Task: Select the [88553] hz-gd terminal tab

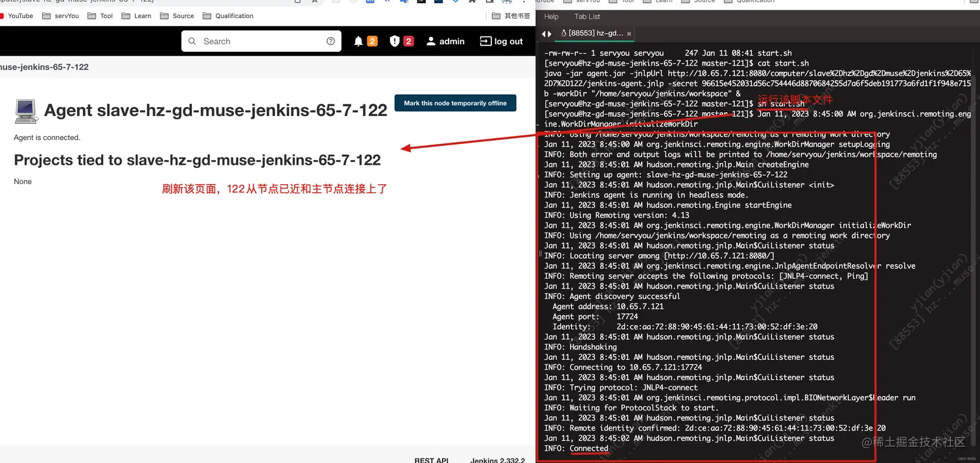Action: [595, 33]
